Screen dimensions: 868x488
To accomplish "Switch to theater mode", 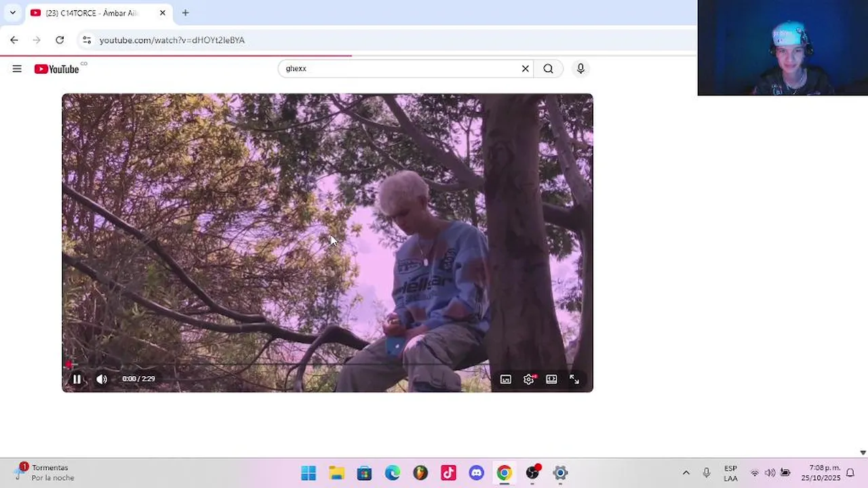I will [551, 380].
